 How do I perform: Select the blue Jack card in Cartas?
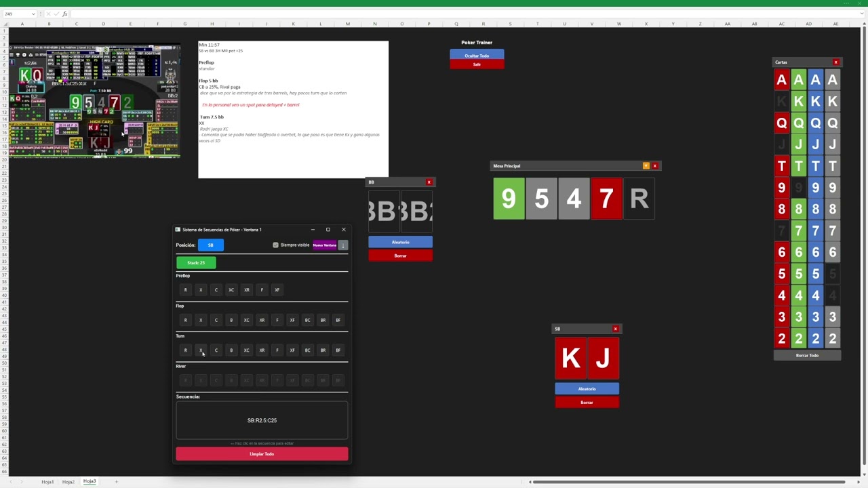tap(815, 144)
